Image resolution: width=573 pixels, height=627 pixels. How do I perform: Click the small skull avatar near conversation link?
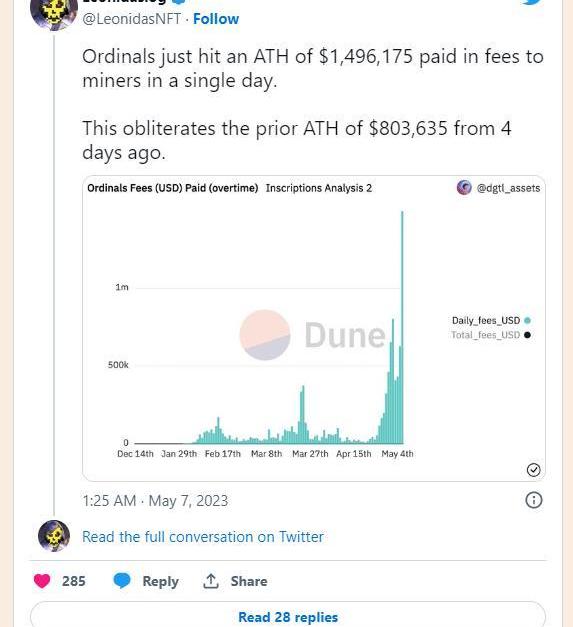coord(54,536)
